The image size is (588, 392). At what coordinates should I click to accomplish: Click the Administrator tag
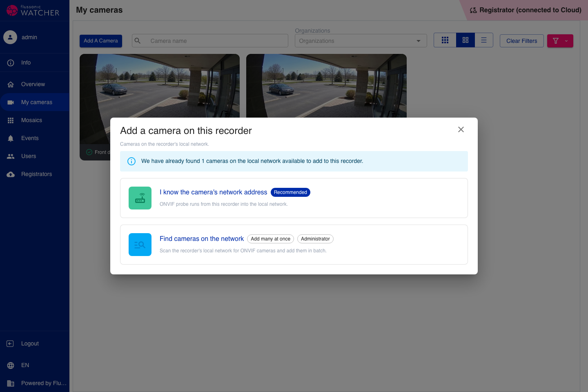pyautogui.click(x=315, y=239)
